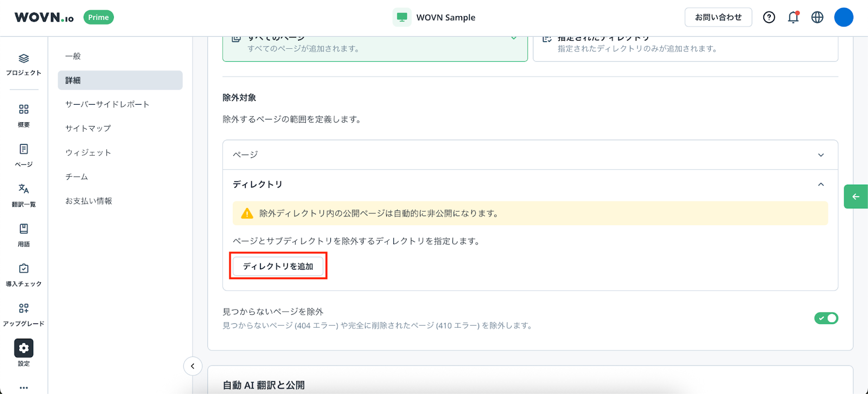Click the アップグレード upgrade icon
Screen dimensions: 868x394
pos(23,308)
